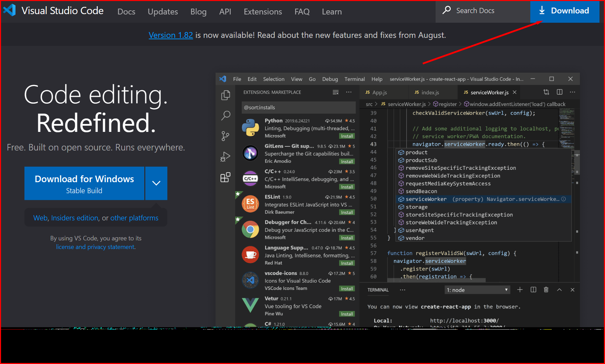Click the kill terminal trash icon
This screenshot has width=605, height=364.
(546, 290)
